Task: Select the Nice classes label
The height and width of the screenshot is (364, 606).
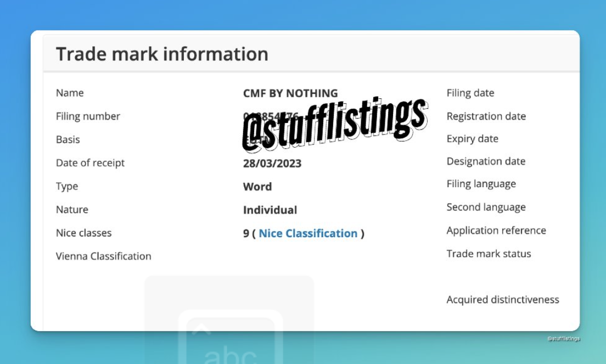Action: [x=83, y=233]
